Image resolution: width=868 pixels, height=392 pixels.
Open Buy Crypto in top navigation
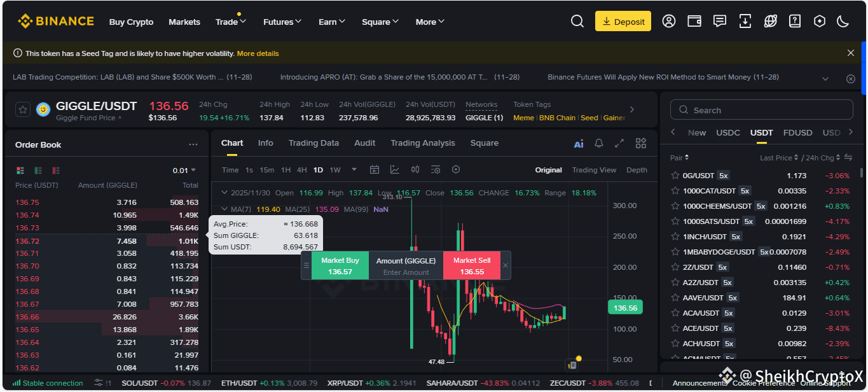pyautogui.click(x=131, y=22)
